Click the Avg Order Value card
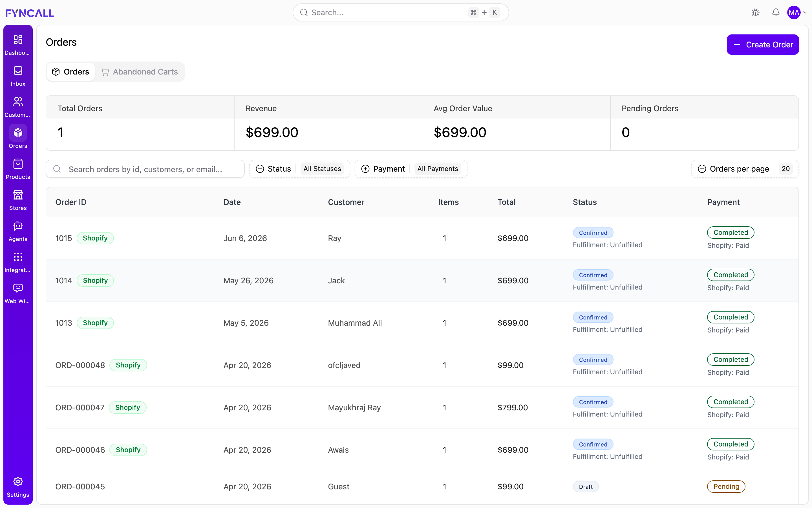The image size is (812, 508). 516,123
